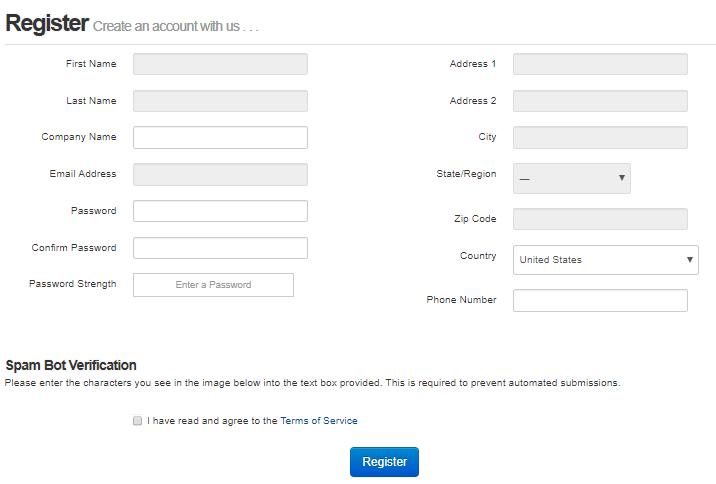Click the Email Address input
Screen dimensions: 716x484
(x=220, y=174)
